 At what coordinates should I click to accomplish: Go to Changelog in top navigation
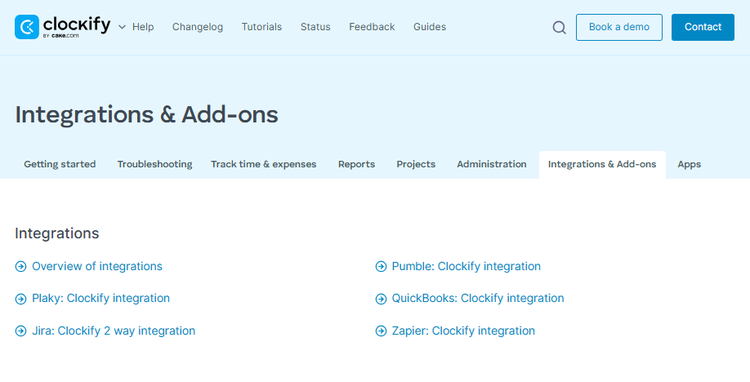coord(198,27)
